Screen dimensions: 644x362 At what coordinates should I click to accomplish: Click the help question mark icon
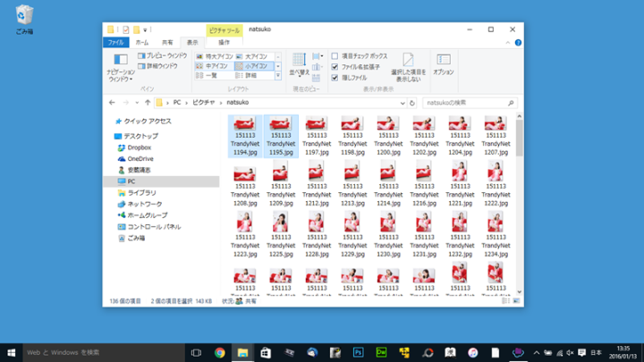click(518, 43)
